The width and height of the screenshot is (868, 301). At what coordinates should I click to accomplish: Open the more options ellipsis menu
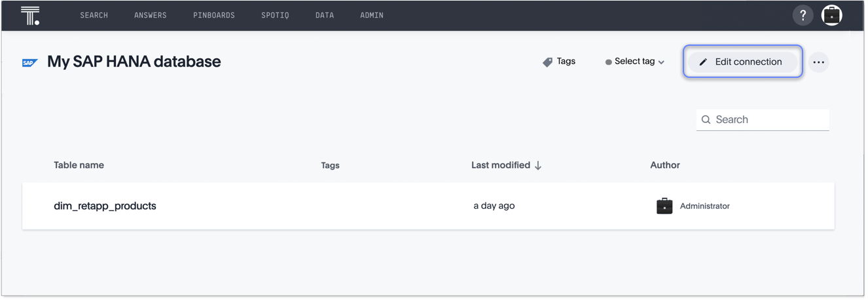[x=818, y=62]
